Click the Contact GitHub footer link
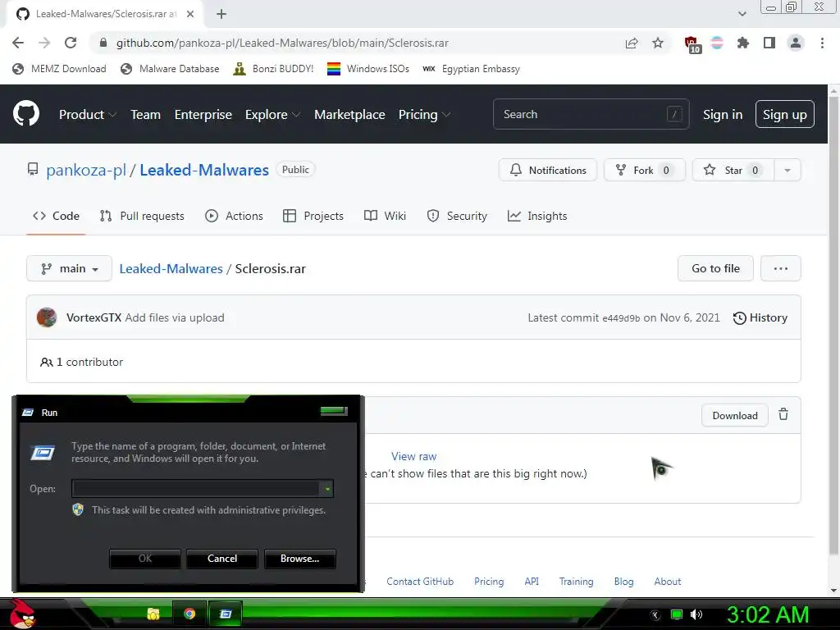Screen dimensions: 840x630 [420, 582]
